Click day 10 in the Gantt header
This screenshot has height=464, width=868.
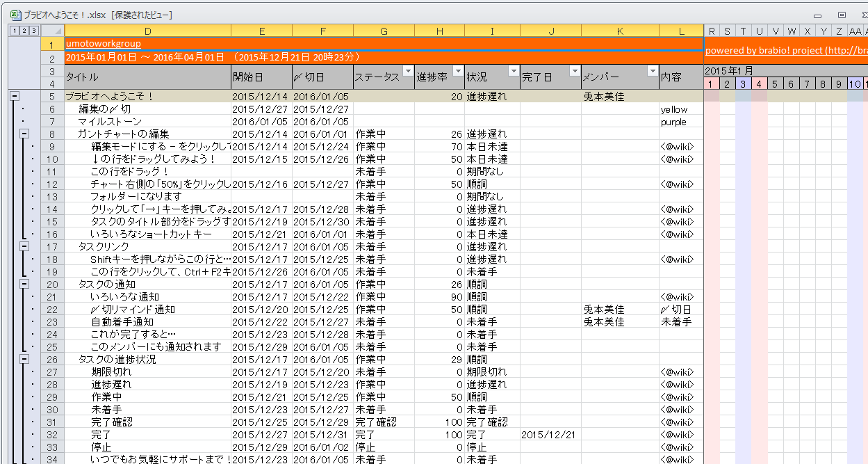click(855, 84)
